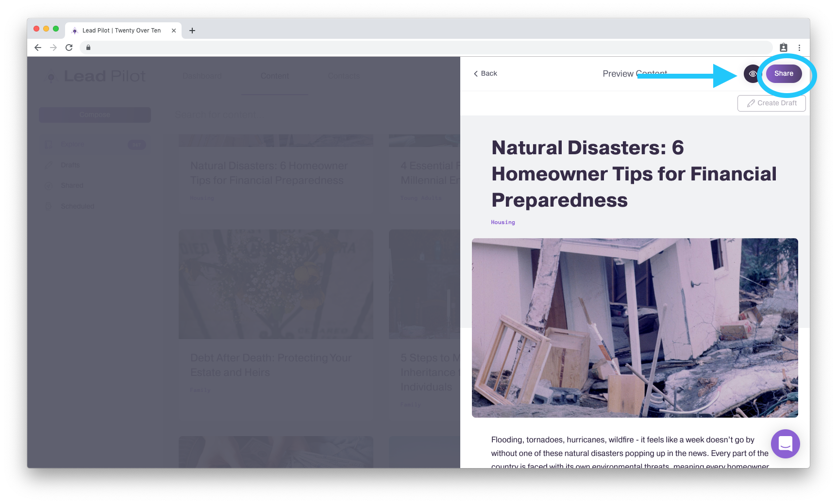Click the collapsed house article image
Screen dimensions: 837x504
click(635, 327)
